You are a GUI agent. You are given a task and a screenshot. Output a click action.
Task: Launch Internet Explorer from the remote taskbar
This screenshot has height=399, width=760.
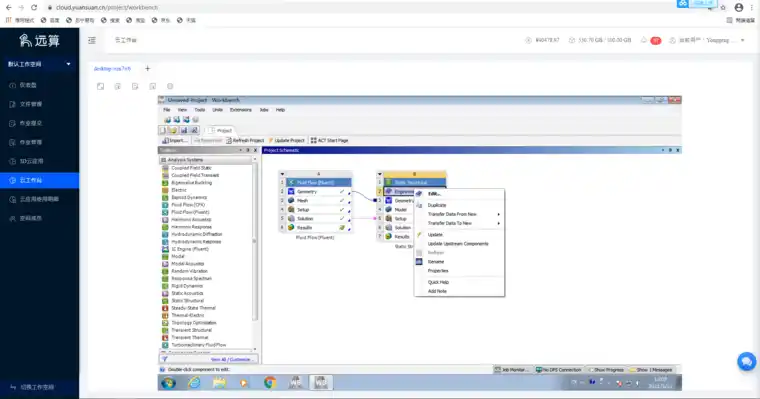click(x=194, y=383)
